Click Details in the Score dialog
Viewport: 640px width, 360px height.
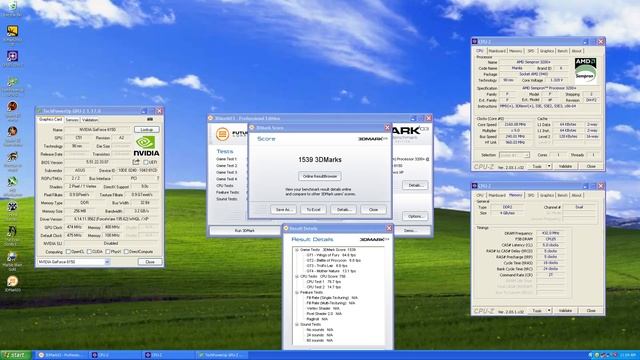point(343,209)
